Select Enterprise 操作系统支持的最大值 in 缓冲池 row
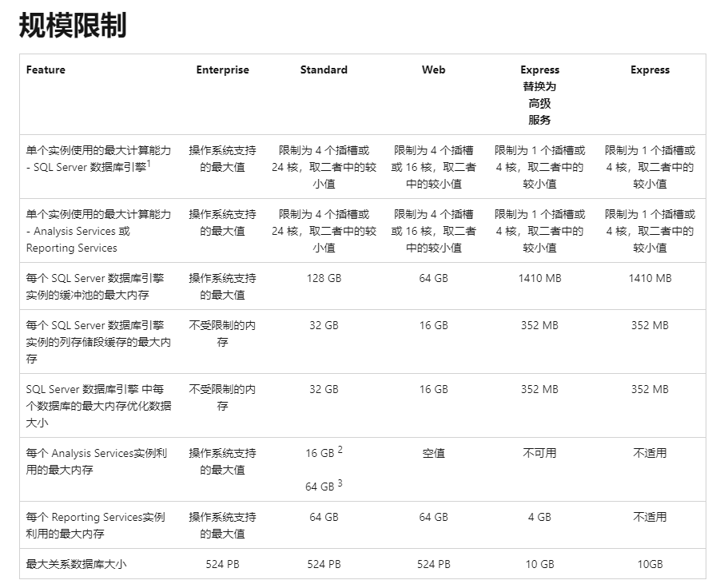Image resolution: width=716 pixels, height=588 pixels. (222, 286)
